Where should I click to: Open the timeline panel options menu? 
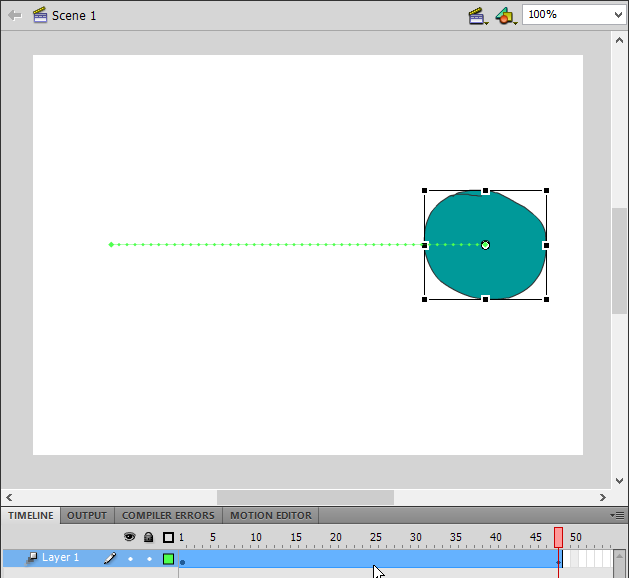point(617,515)
